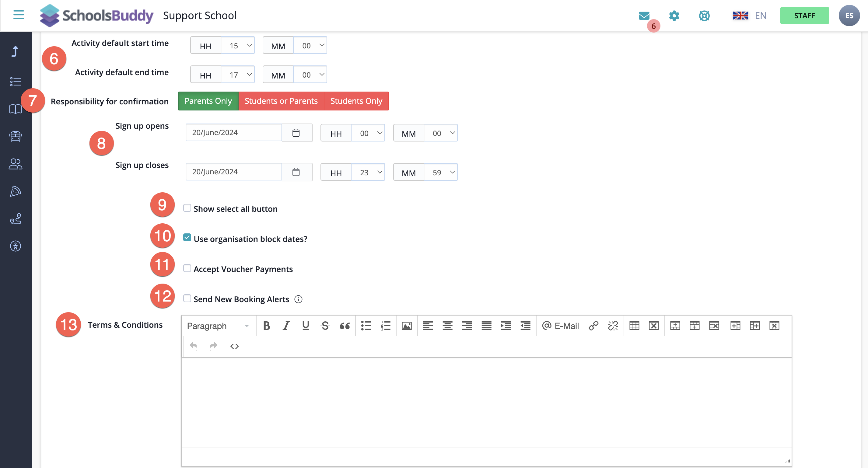Screen dimensions: 868x468
Task: Insert image in Terms editor
Action: pos(407,326)
